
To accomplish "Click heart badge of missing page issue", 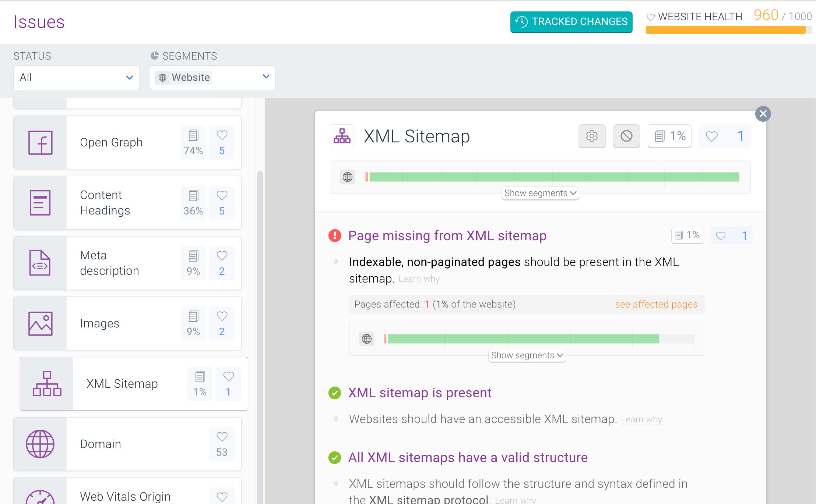I will pos(731,235).
